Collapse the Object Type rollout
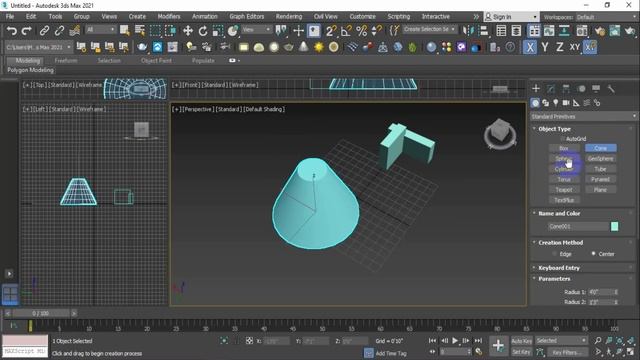The width and height of the screenshot is (640, 360). pyautogui.click(x=554, y=129)
